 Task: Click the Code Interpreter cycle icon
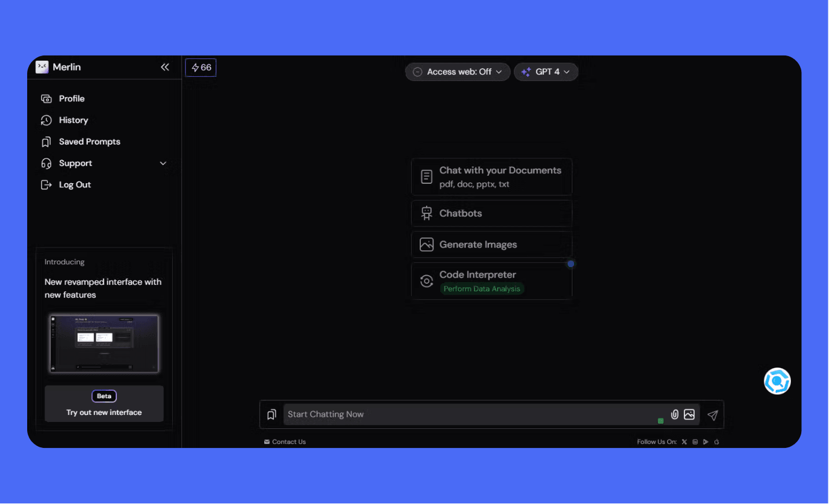[427, 281]
